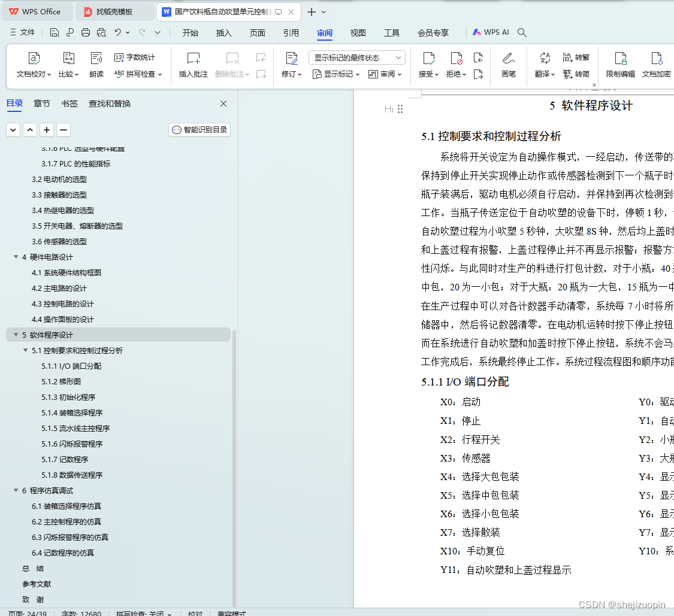Image resolution: width=674 pixels, height=616 pixels.
Task: Open the 显示标记的最终状态 dropdown
Action: coord(357,57)
